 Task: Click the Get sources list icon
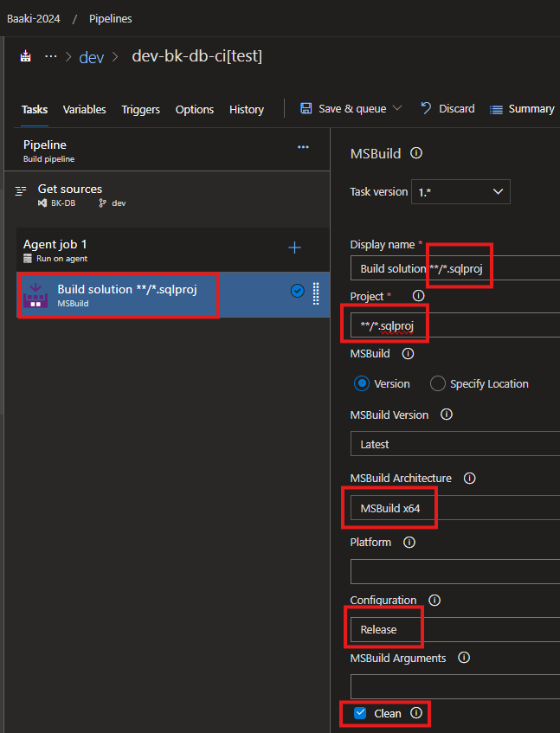click(21, 190)
